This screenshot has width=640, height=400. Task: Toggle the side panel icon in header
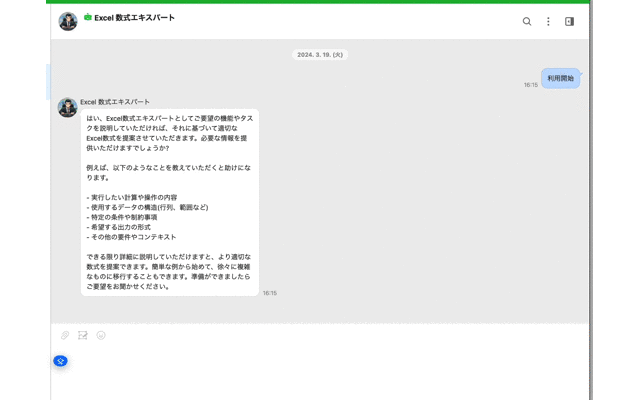pyautogui.click(x=569, y=21)
